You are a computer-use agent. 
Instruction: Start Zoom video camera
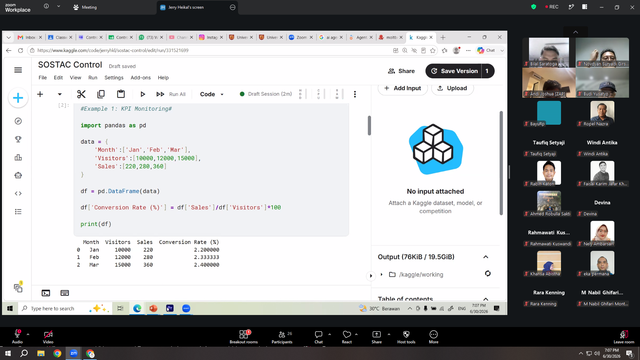coord(48,336)
